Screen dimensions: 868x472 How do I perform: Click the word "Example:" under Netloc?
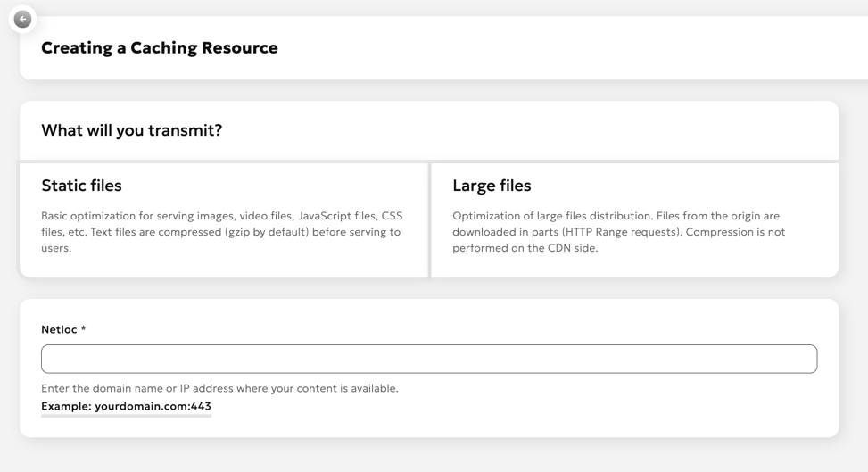66,406
